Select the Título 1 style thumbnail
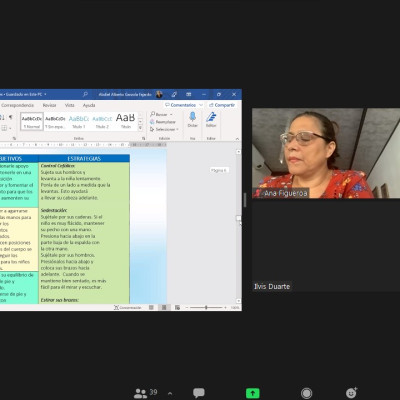Viewport: 400px width, 400px height. click(79, 122)
